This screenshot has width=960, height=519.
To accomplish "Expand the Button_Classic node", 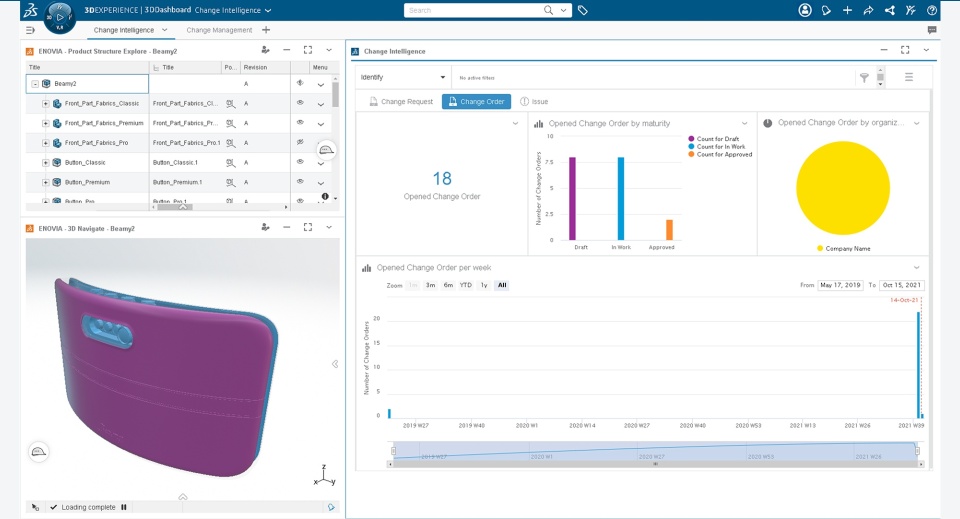I will [45, 163].
